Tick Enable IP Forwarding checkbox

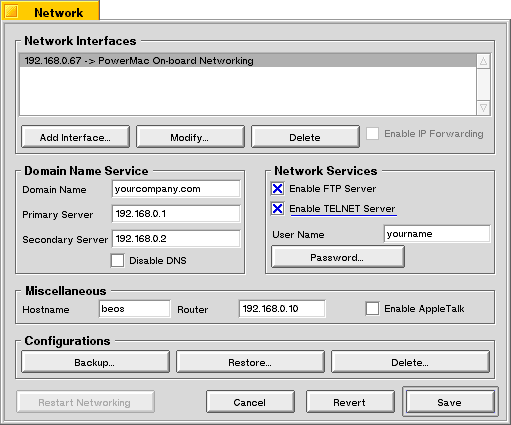372,134
